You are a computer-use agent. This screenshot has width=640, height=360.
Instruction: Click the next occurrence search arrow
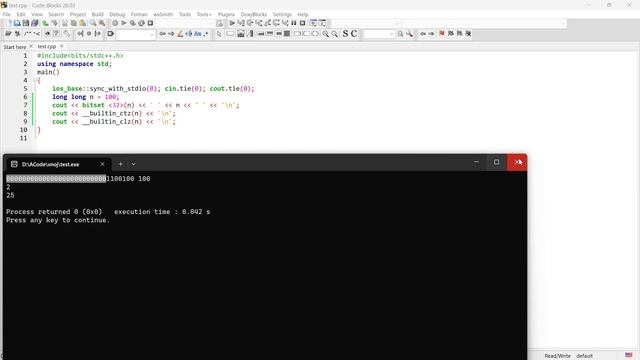coord(171,34)
